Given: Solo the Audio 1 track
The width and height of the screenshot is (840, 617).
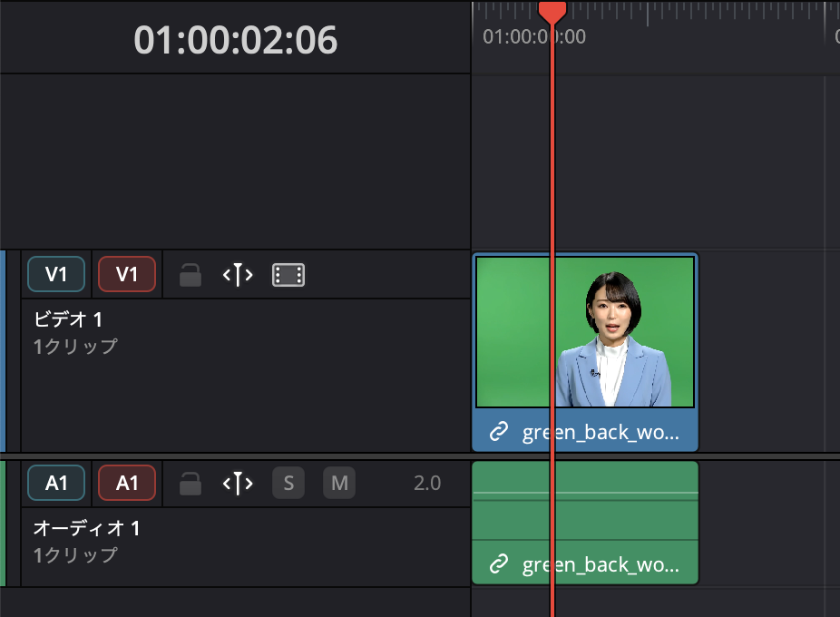Looking at the screenshot, I should [x=288, y=483].
